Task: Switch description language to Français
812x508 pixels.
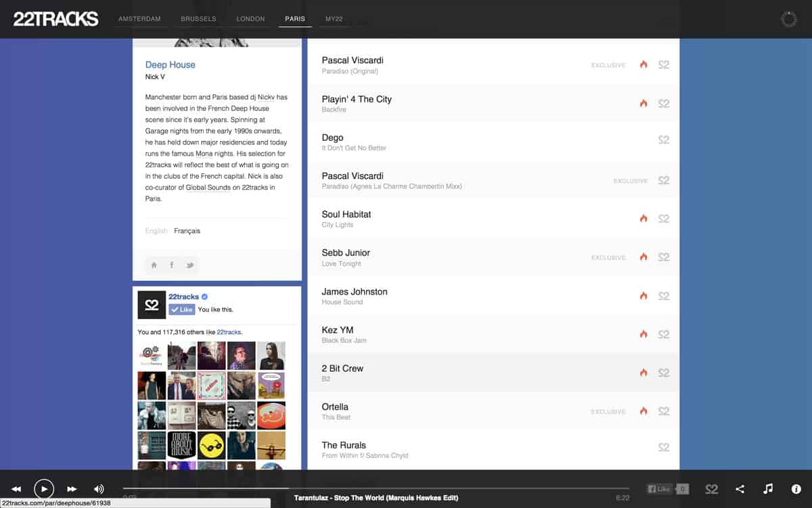Action: (x=187, y=231)
